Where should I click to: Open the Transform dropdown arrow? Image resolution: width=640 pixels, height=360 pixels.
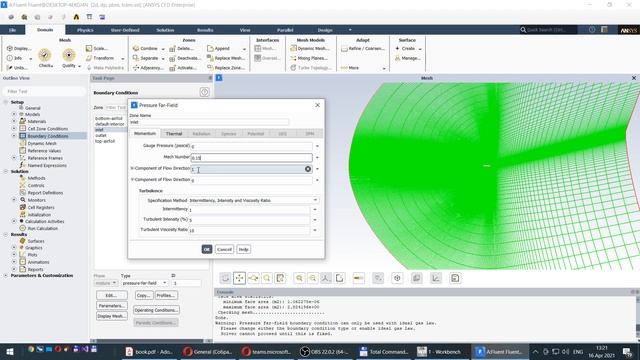pyautogui.click(x=122, y=58)
